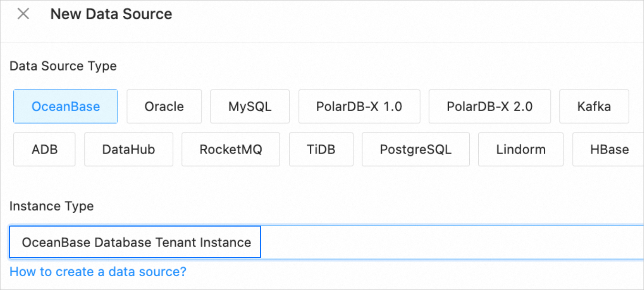644x290 pixels.
Task: Open 'How to create a data source?' link
Action: click(98, 272)
